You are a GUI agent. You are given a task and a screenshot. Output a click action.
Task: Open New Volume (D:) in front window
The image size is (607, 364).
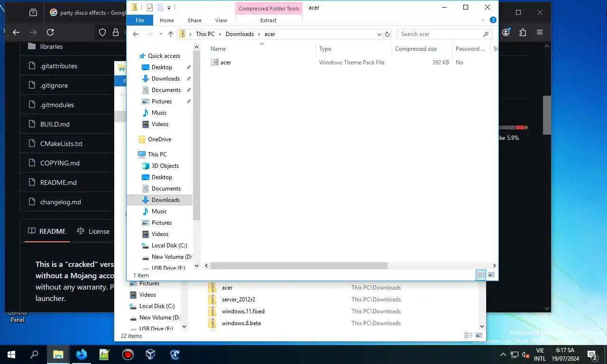[x=171, y=257]
